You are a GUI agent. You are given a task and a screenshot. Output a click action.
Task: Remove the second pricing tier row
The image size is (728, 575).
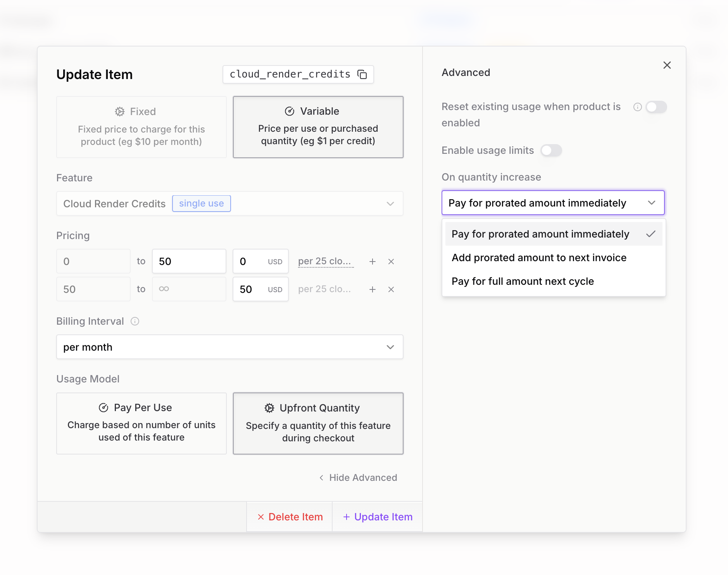391,289
